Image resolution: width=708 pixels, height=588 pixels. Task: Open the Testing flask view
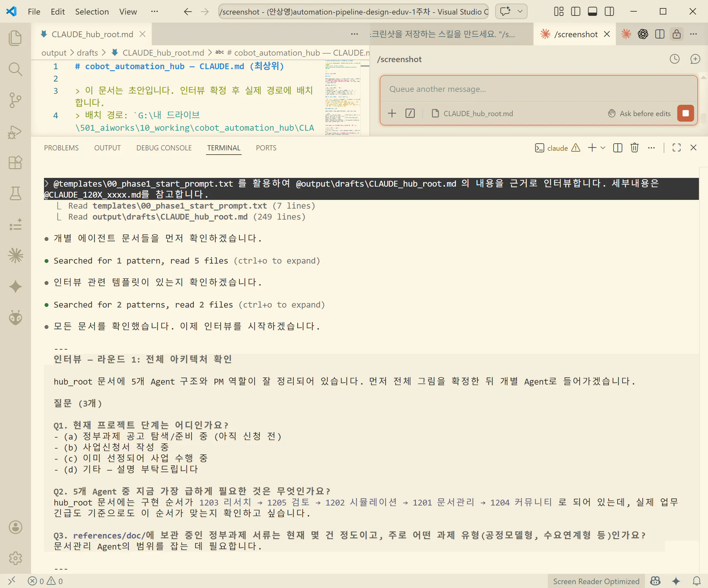point(15,193)
